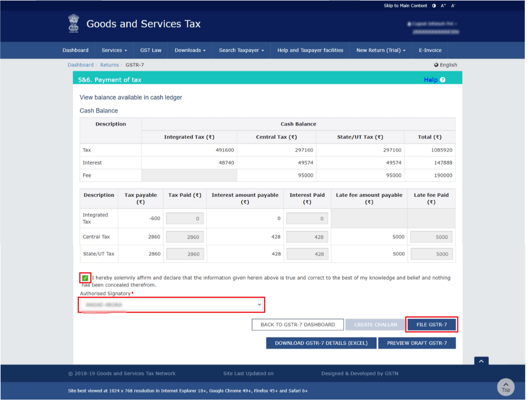Expand the Services menu dropdown
This screenshot has height=407, width=532.
(114, 50)
